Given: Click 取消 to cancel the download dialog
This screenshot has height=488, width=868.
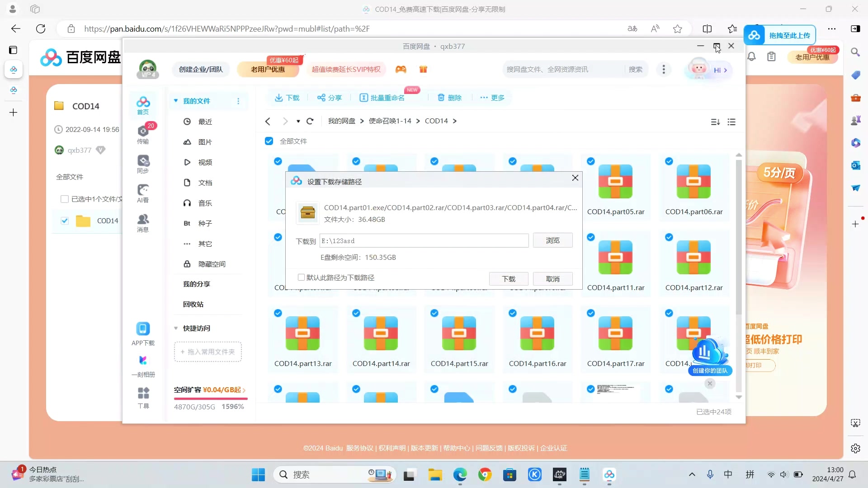Looking at the screenshot, I should (x=552, y=279).
